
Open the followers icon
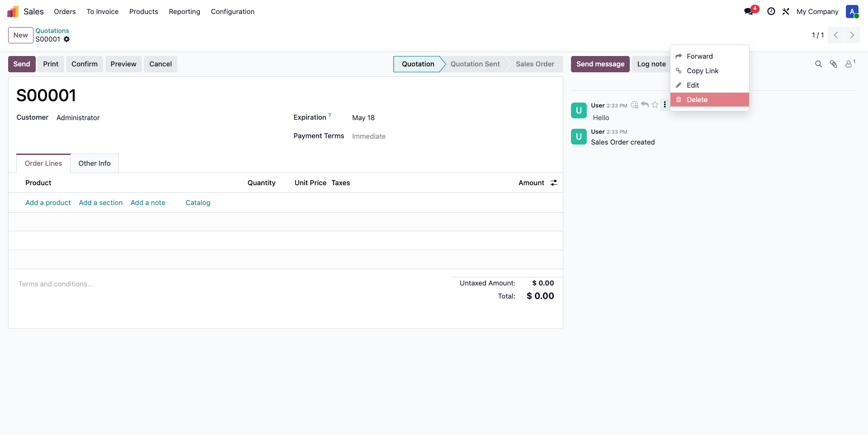pyautogui.click(x=850, y=64)
